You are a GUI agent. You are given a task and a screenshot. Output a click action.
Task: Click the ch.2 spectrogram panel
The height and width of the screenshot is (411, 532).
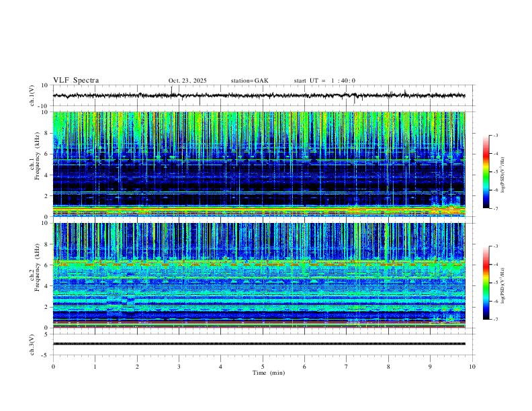(259, 275)
